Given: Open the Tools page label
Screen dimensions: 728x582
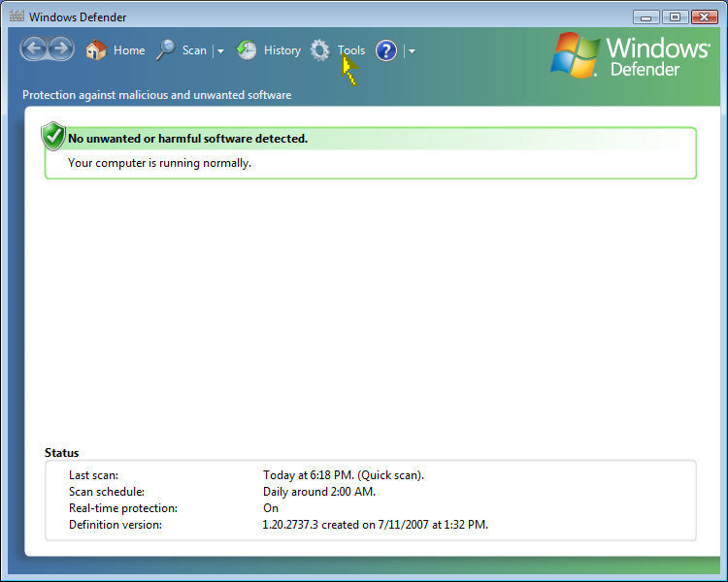Looking at the screenshot, I should [351, 50].
